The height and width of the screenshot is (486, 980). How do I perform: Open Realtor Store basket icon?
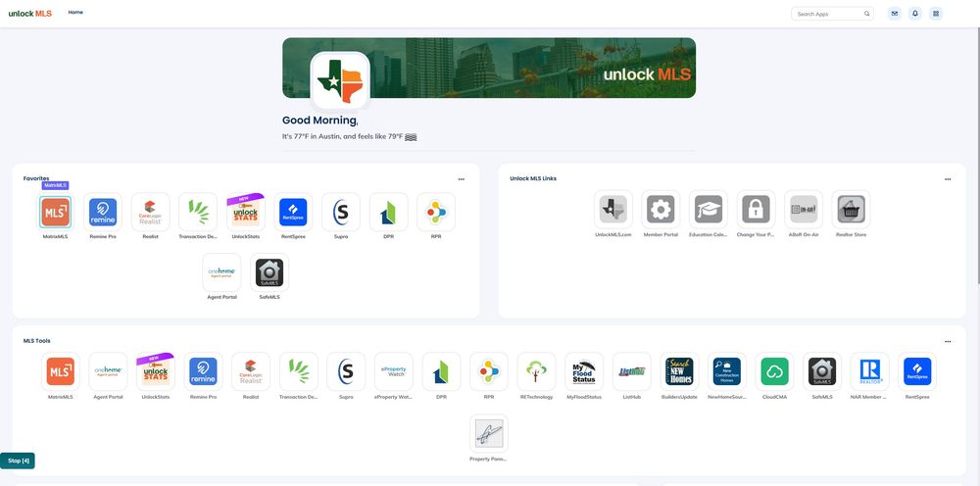coord(852,210)
